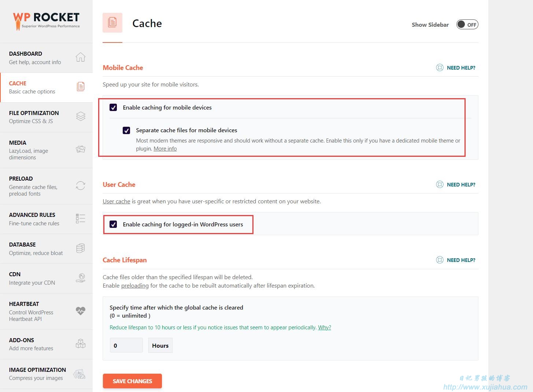Image resolution: width=533 pixels, height=392 pixels.
Task: Click the Heartbeat heart icon
Action: [81, 311]
